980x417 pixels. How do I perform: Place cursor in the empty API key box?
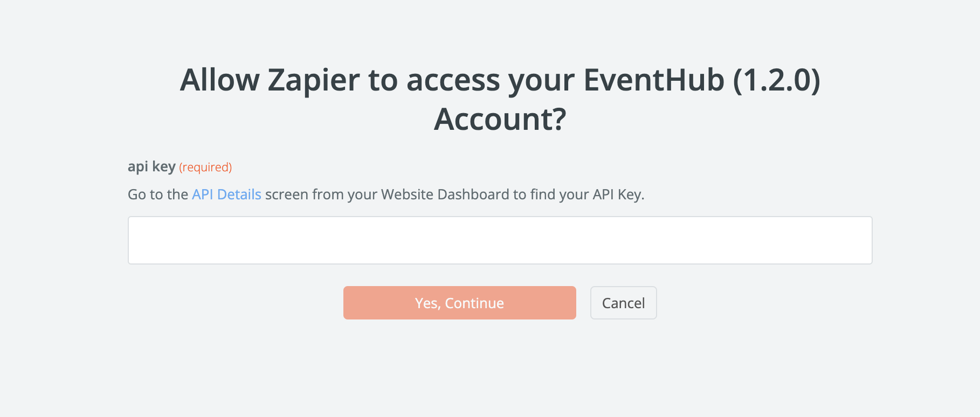(500, 240)
